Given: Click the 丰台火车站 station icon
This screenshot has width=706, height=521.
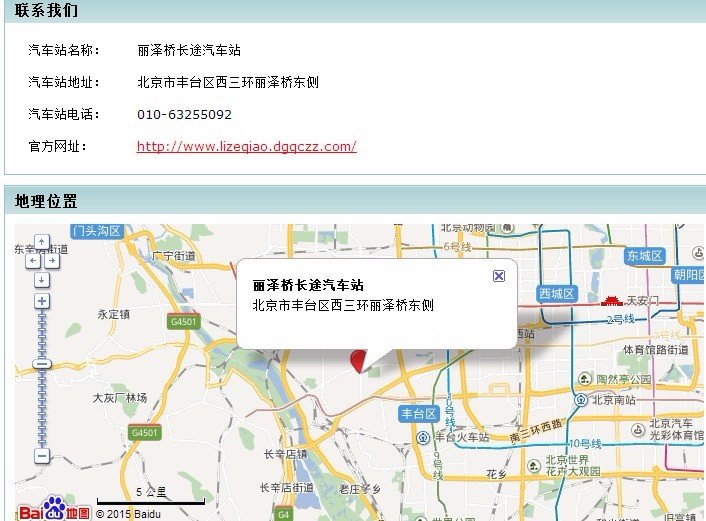Looking at the screenshot, I should tap(424, 438).
